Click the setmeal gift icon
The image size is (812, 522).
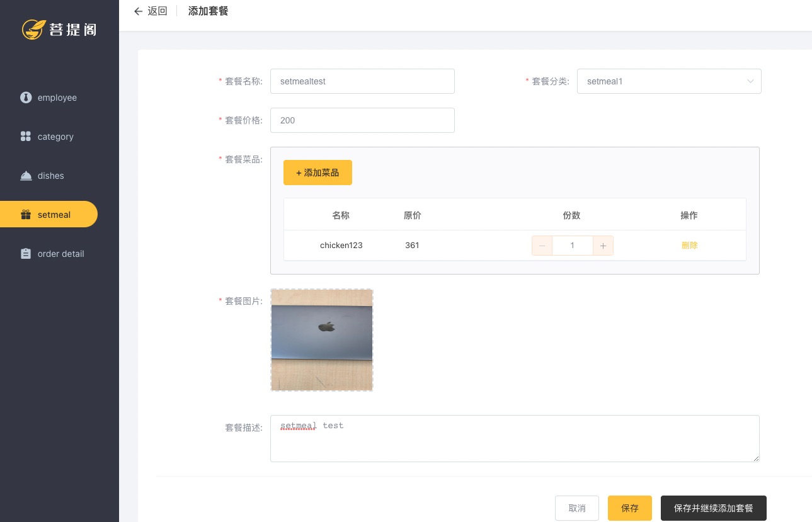click(26, 215)
